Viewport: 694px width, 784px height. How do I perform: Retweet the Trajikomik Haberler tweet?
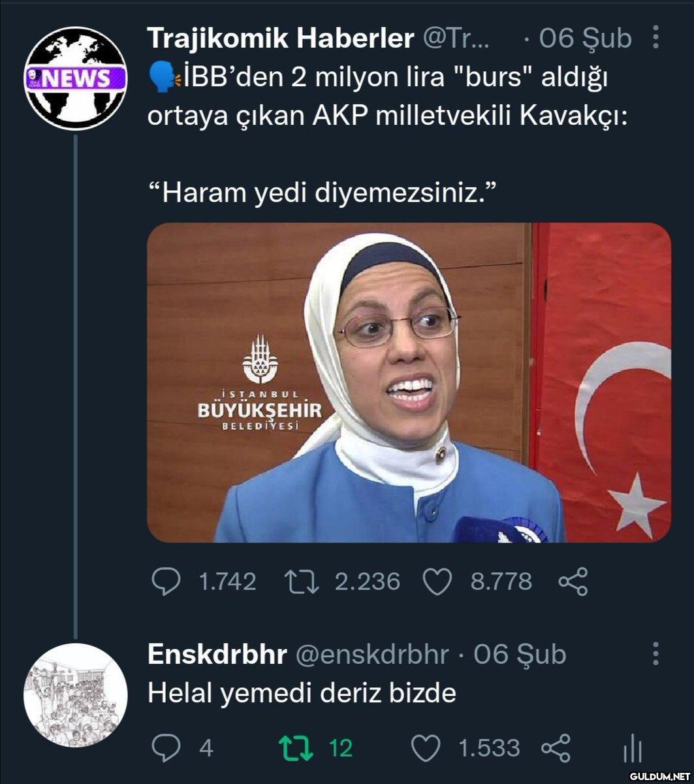[x=302, y=581]
